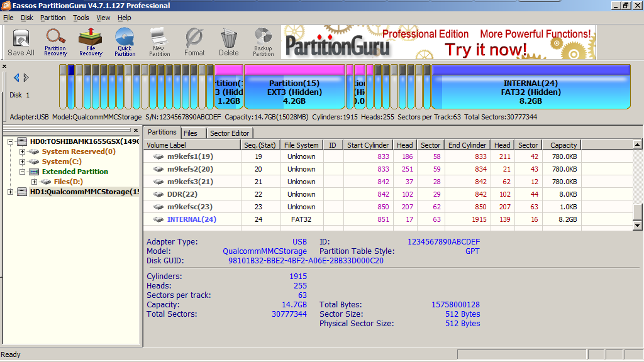644x362 pixels.
Task: Expand the HD1:QualcommMMCStorage node
Action: pyautogui.click(x=10, y=192)
